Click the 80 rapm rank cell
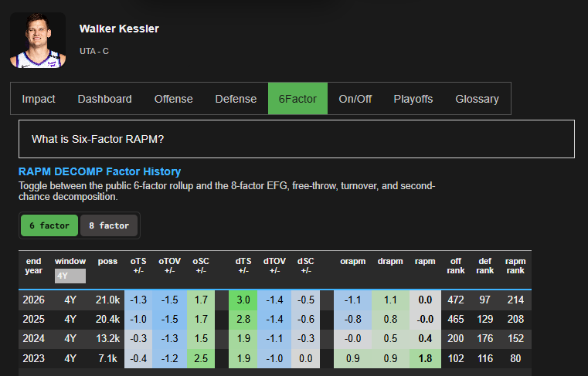This screenshot has width=588, height=376. (x=515, y=358)
